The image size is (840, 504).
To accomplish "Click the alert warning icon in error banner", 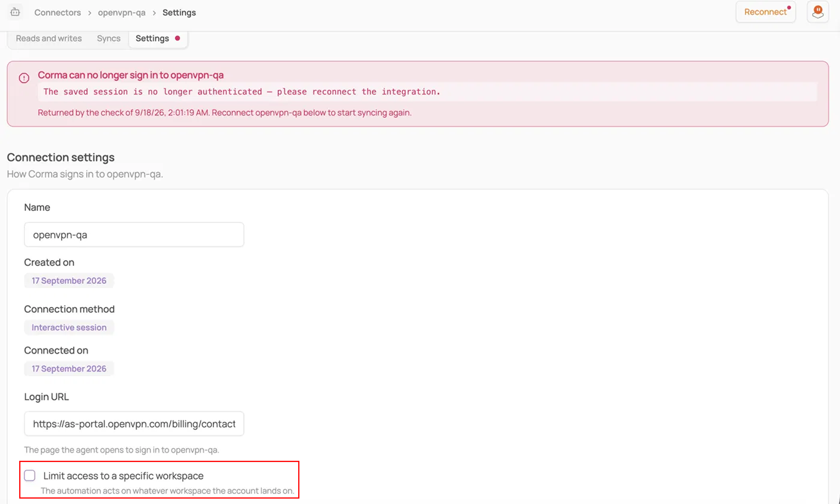I will [x=24, y=78].
